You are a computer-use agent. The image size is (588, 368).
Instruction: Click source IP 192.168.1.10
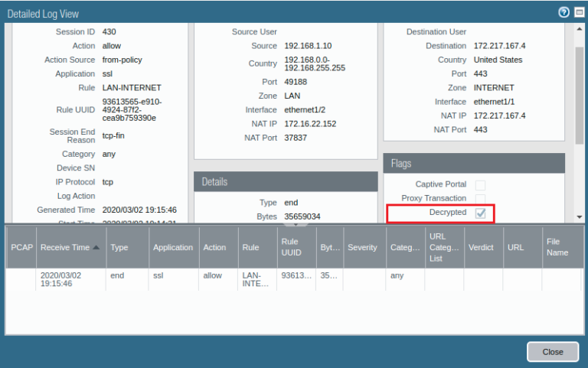[x=308, y=46]
